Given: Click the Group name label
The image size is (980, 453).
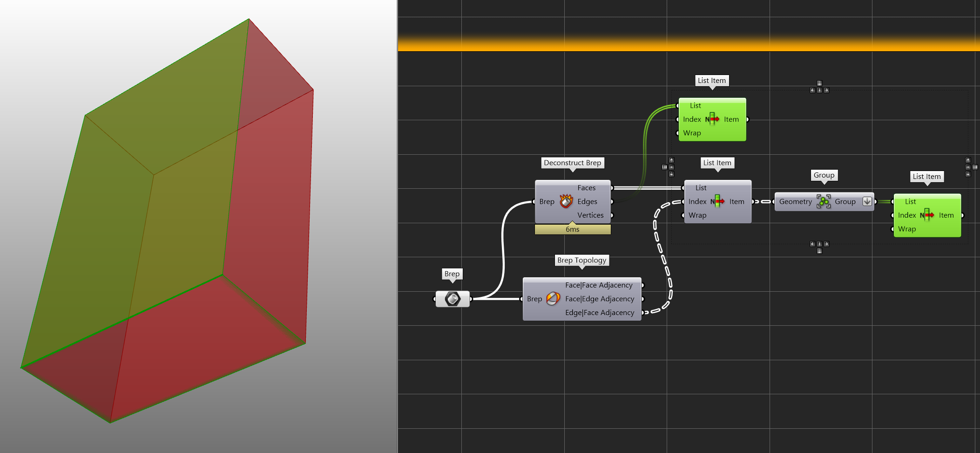Looking at the screenshot, I should [824, 175].
